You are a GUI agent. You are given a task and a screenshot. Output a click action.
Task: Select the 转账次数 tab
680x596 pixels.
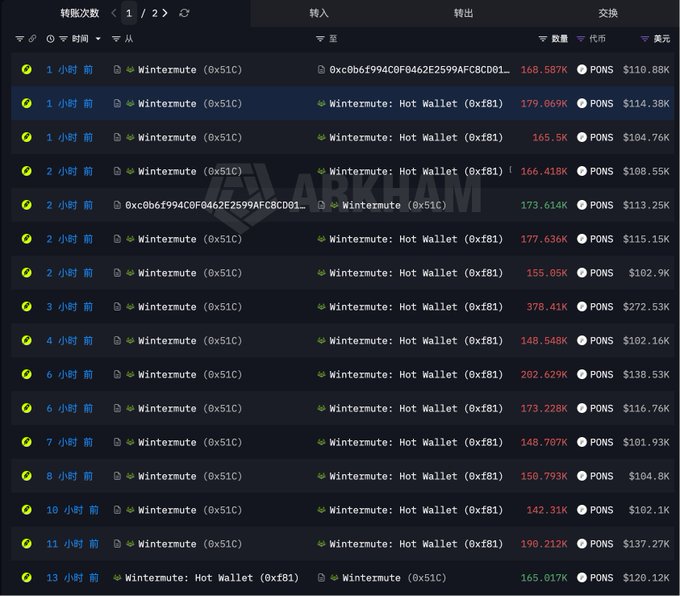[79, 13]
